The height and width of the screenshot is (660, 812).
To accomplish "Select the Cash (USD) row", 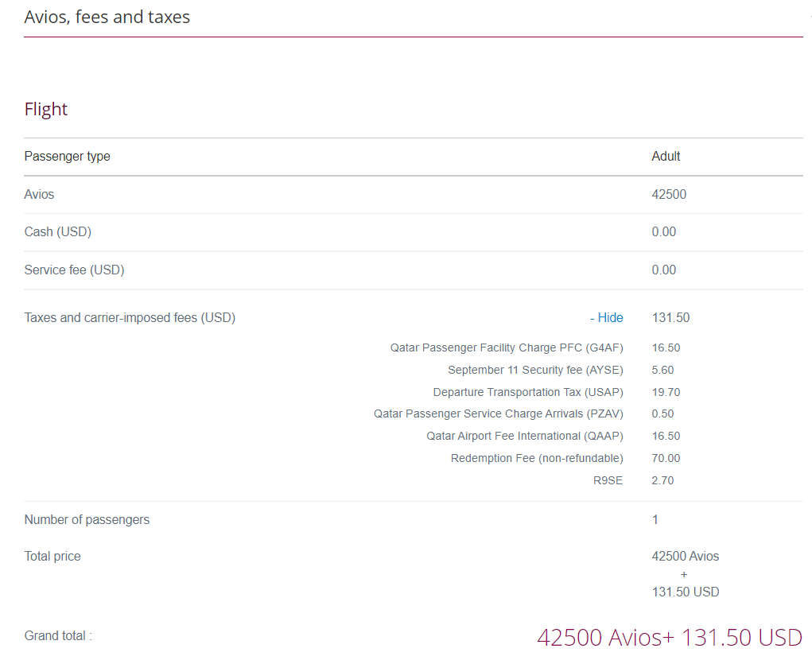I will [56, 231].
